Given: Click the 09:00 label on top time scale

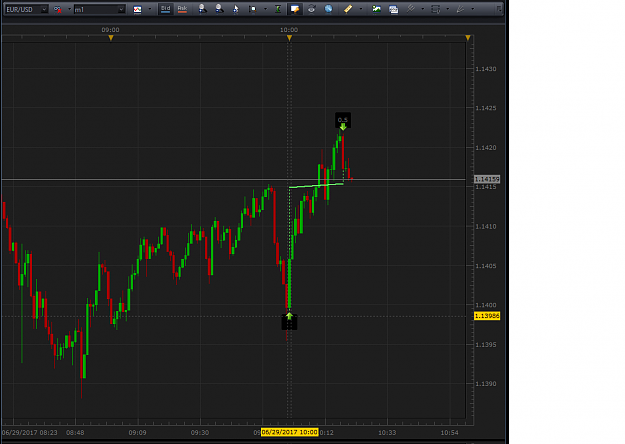Looking at the screenshot, I should click(x=110, y=30).
